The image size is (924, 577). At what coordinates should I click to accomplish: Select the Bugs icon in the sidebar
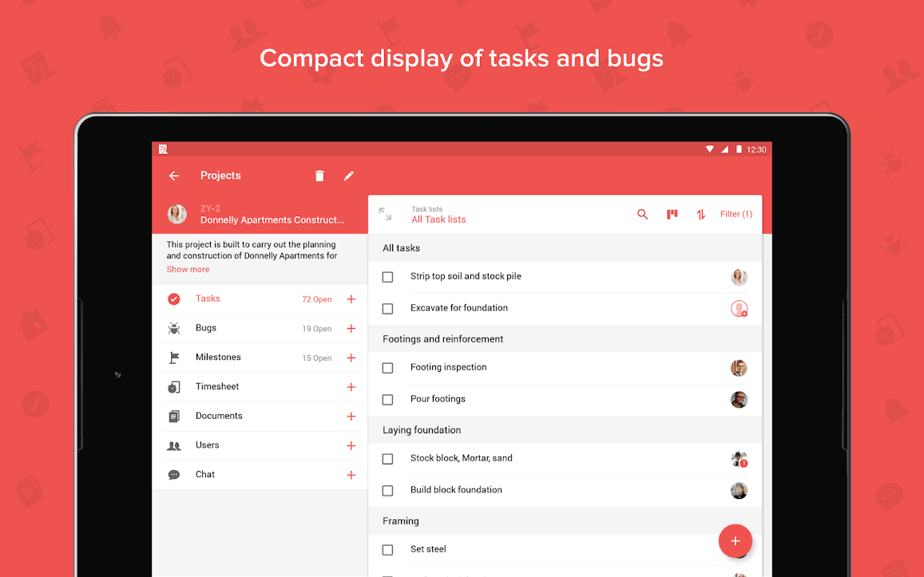(x=175, y=327)
